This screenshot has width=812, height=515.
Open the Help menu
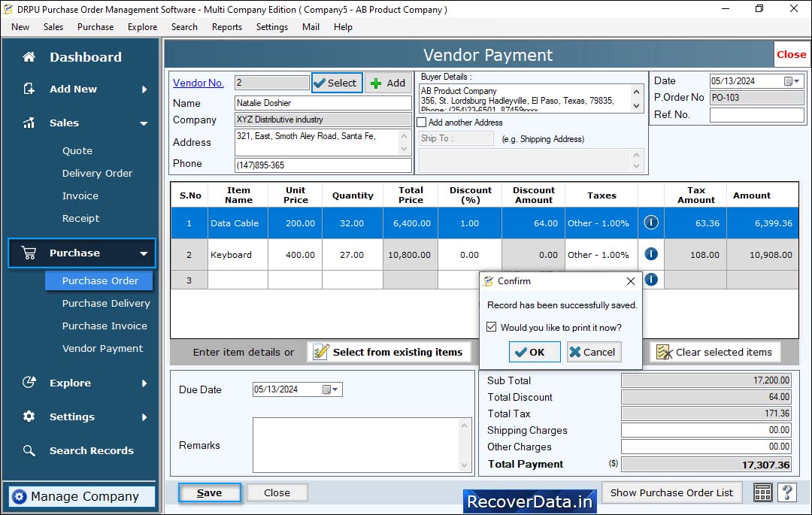[x=343, y=27]
